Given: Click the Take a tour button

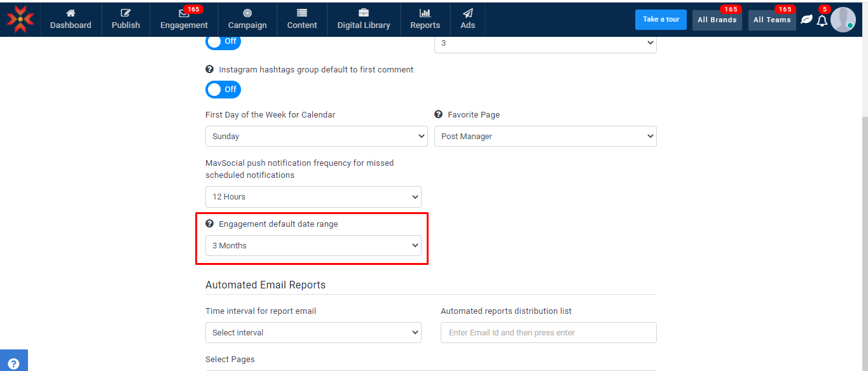Looking at the screenshot, I should [x=661, y=20].
